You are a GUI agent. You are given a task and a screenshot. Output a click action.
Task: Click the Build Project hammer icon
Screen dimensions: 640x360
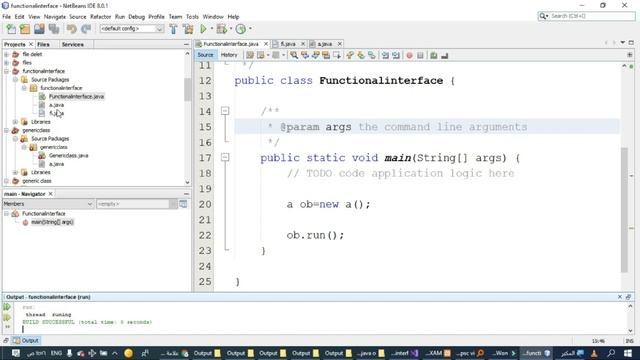point(173,29)
